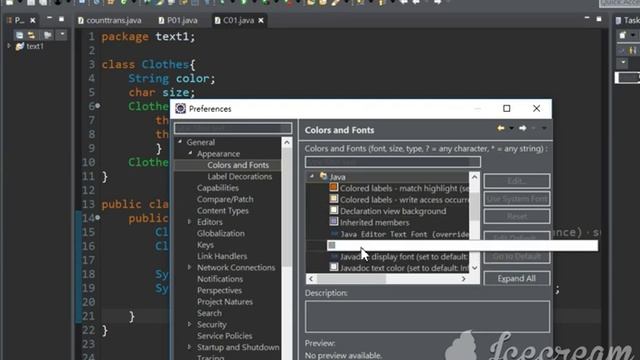Open Capabilities preference page
The height and width of the screenshot is (360, 640).
click(x=218, y=188)
